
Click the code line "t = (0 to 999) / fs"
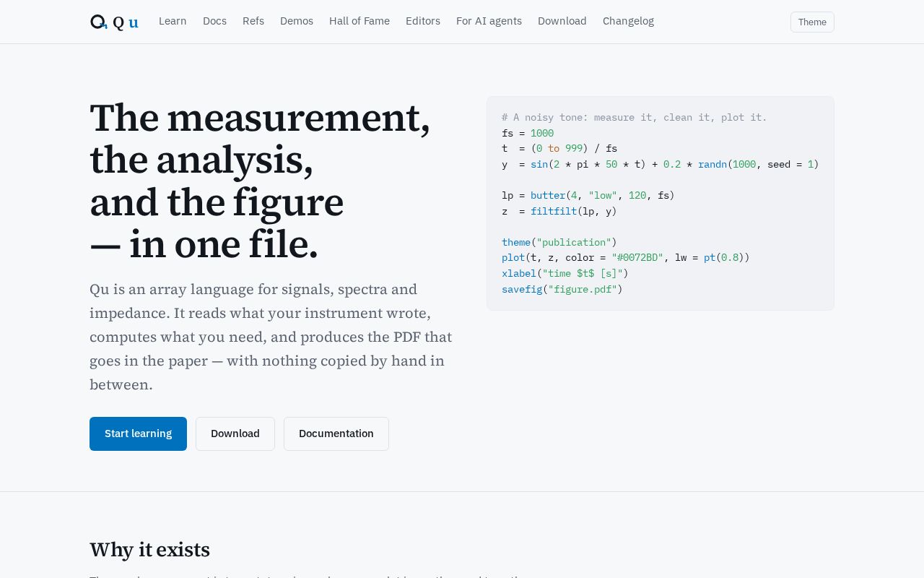point(559,148)
